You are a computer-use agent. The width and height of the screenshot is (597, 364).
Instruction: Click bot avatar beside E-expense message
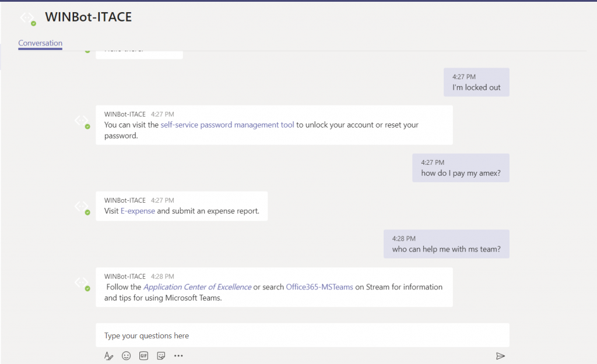(82, 208)
